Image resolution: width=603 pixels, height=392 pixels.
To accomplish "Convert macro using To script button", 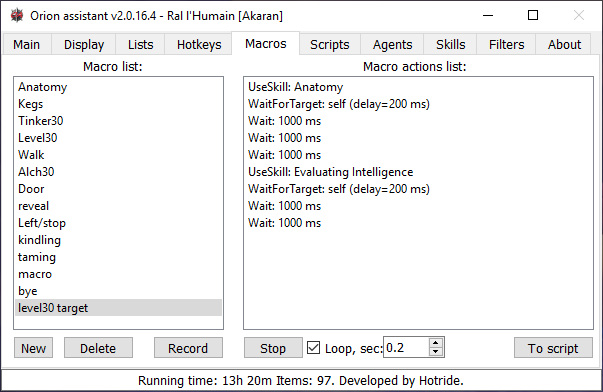I will point(553,348).
